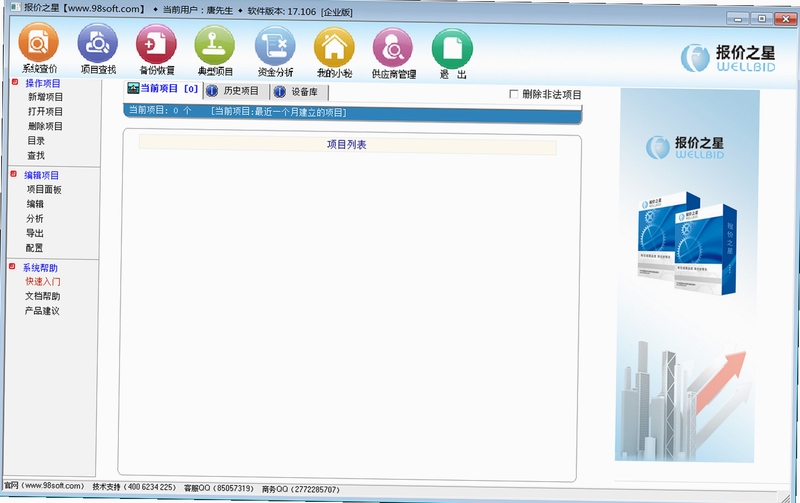Click the 项目列表 list header
The width and height of the screenshot is (800, 503).
[x=347, y=144]
